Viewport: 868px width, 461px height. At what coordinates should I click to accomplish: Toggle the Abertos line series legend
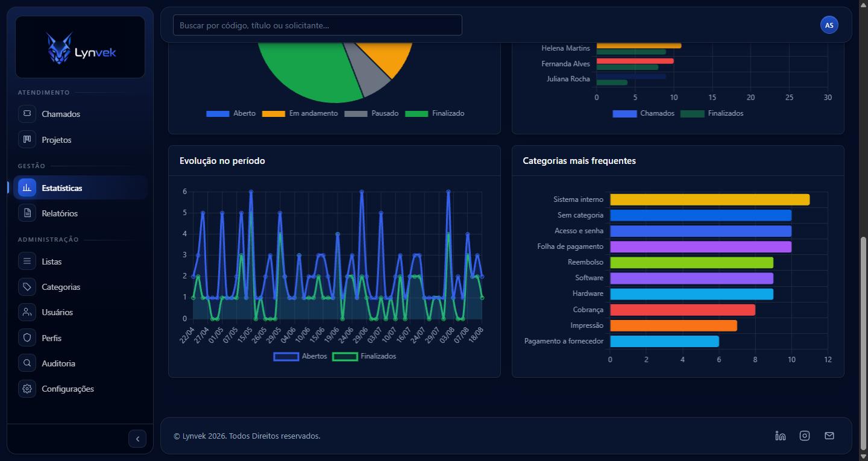click(x=300, y=356)
